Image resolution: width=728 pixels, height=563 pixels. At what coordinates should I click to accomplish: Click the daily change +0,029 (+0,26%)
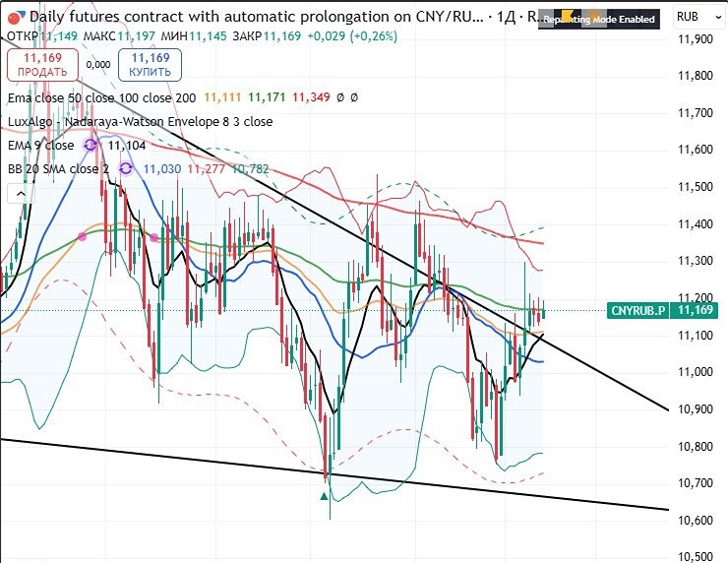click(x=352, y=35)
